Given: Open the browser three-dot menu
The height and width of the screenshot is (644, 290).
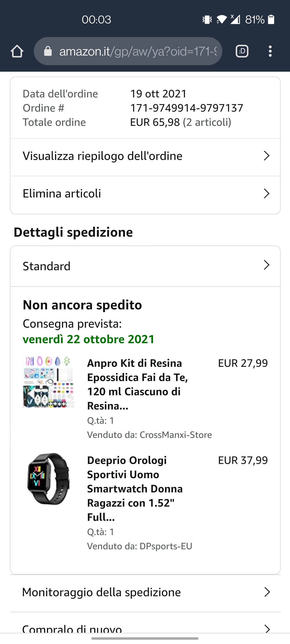Looking at the screenshot, I should tap(270, 51).
